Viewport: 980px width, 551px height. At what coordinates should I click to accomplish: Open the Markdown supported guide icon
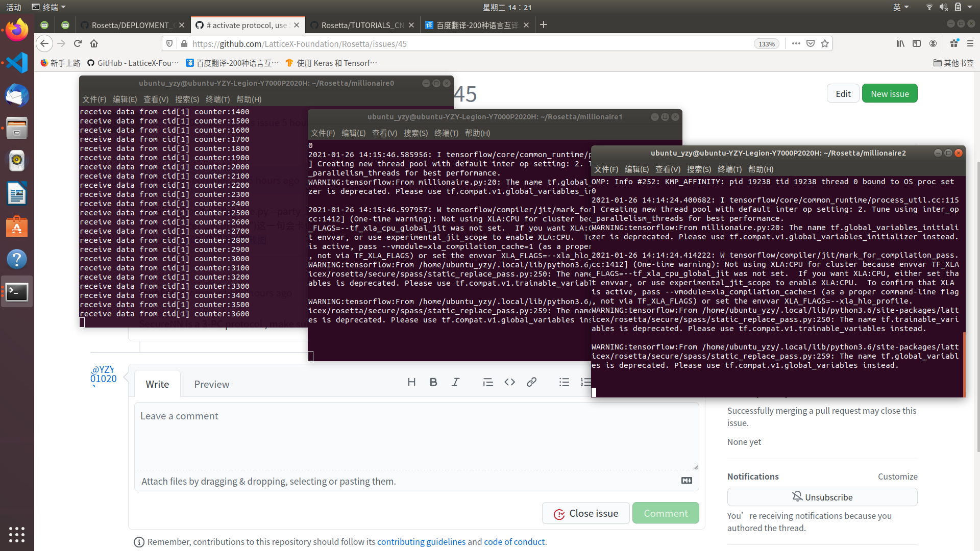pos(686,480)
